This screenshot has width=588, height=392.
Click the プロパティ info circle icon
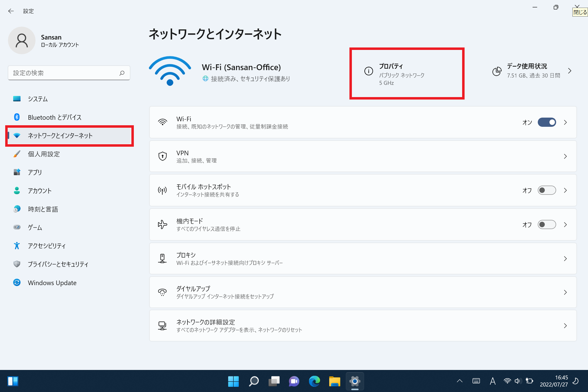click(369, 71)
